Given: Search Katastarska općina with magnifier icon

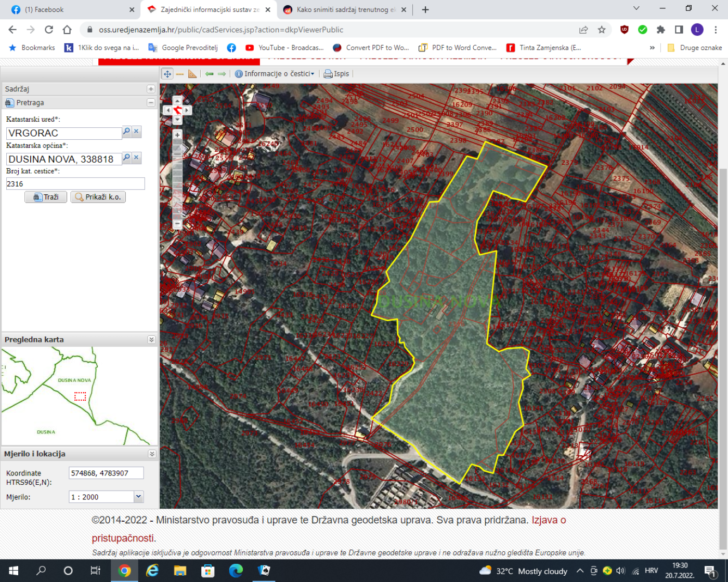Looking at the screenshot, I should click(126, 157).
